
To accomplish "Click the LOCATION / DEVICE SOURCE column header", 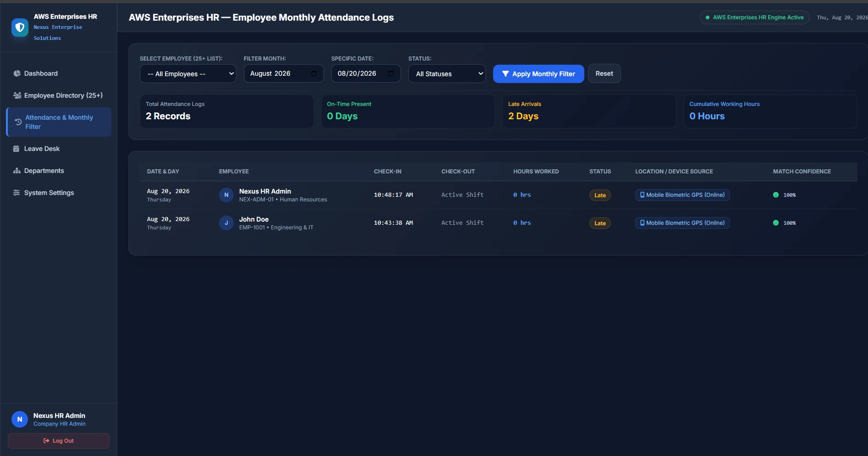I will coord(674,172).
